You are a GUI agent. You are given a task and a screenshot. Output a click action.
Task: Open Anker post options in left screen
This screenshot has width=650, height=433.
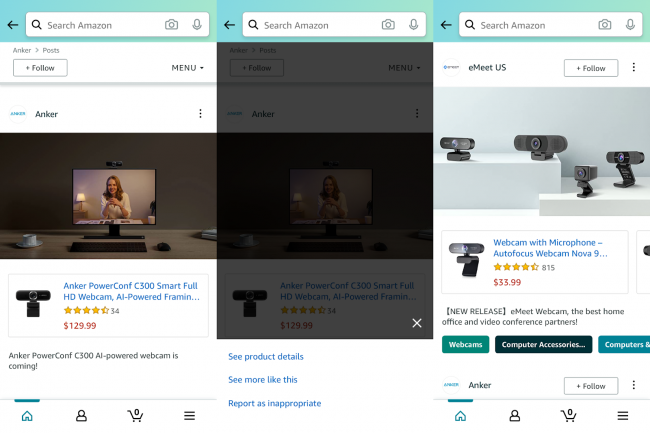tap(200, 114)
